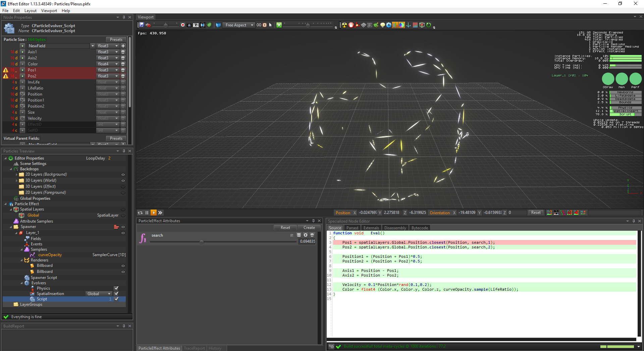Image resolution: width=644 pixels, height=351 pixels.
Task: Click the red stop-hand icon in viewport toolbar
Action: [351, 25]
